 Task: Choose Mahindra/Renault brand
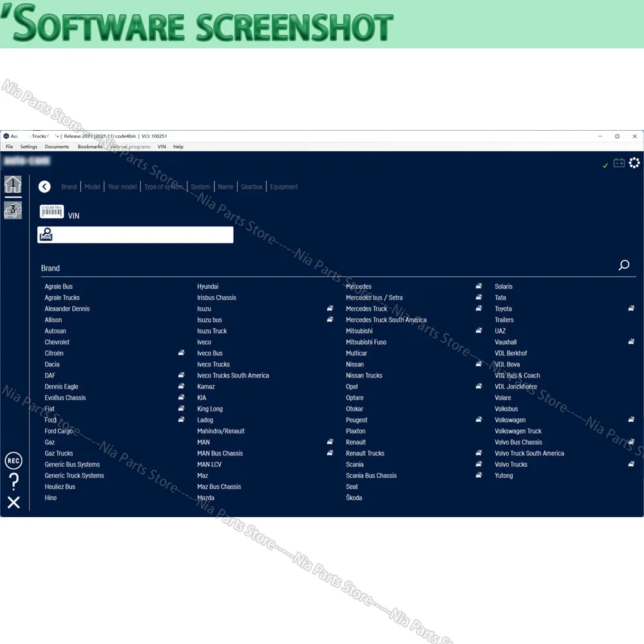pos(221,431)
